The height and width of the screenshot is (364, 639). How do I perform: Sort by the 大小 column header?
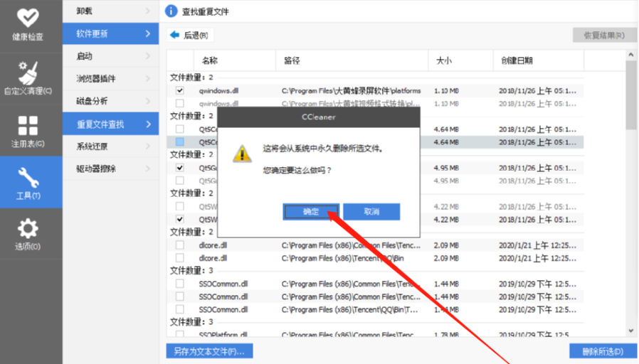(x=445, y=60)
